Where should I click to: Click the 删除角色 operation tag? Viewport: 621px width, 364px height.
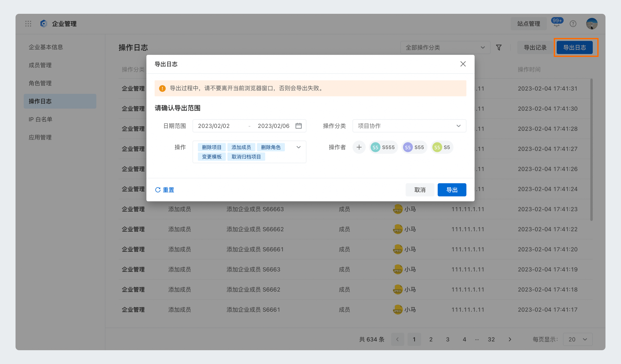pos(271,147)
